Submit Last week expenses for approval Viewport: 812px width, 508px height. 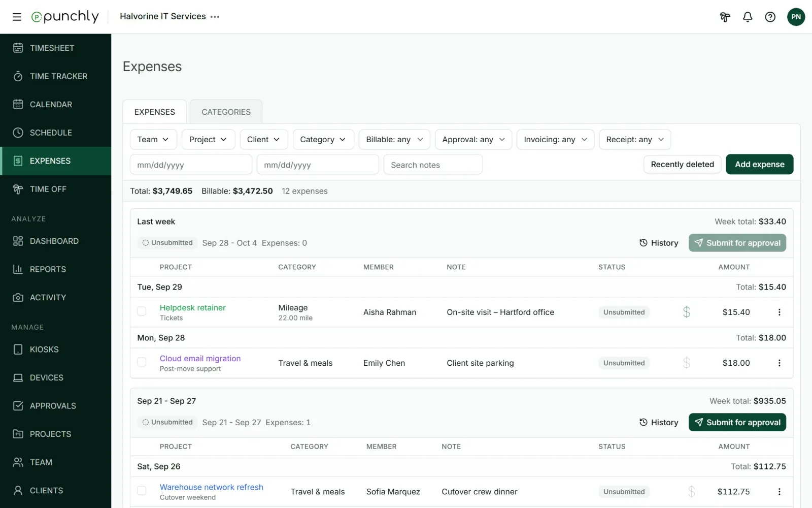(737, 243)
